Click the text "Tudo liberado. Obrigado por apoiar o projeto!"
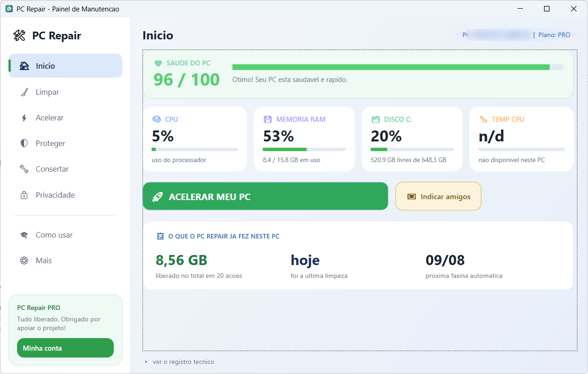The height and width of the screenshot is (374, 588). pyautogui.click(x=59, y=324)
